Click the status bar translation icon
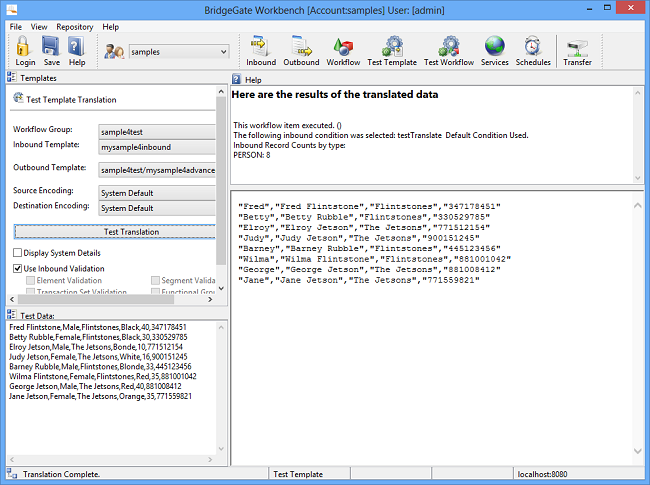The image size is (650, 485). click(12, 474)
